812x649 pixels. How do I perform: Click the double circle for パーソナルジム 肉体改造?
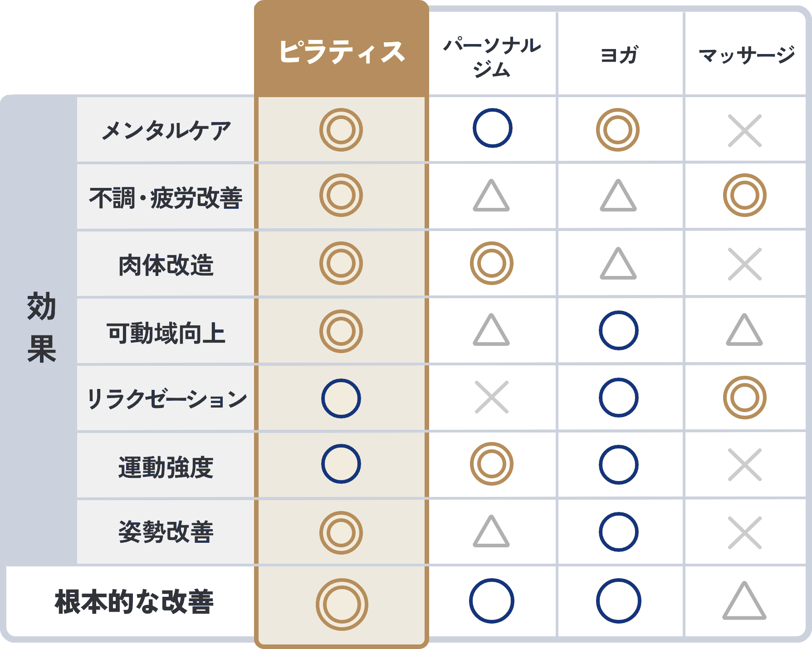point(492,263)
